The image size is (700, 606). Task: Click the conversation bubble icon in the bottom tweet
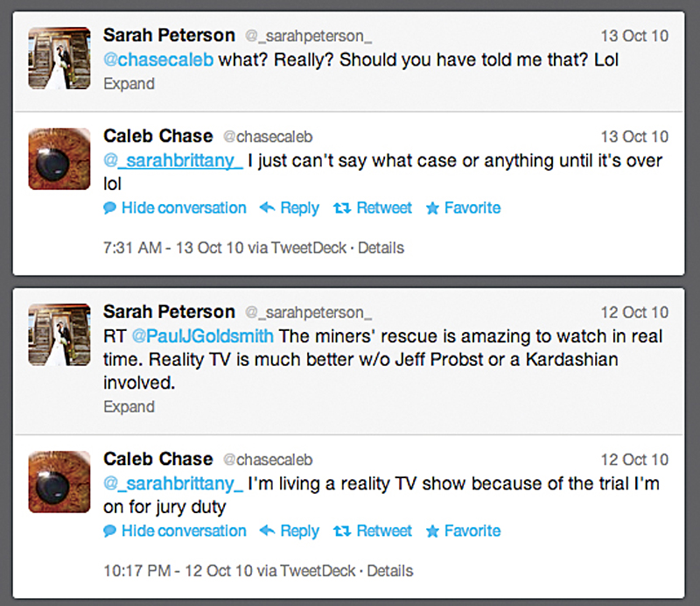pyautogui.click(x=109, y=531)
